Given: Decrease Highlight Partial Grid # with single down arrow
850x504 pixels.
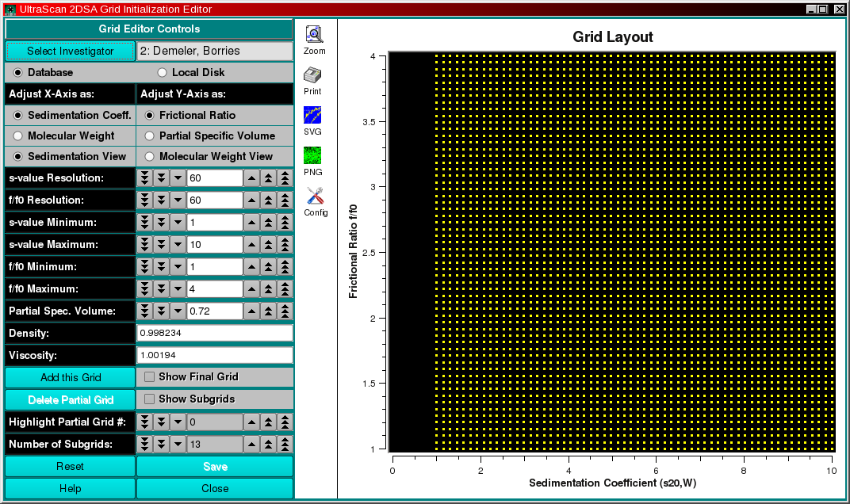Looking at the screenshot, I should [178, 422].
